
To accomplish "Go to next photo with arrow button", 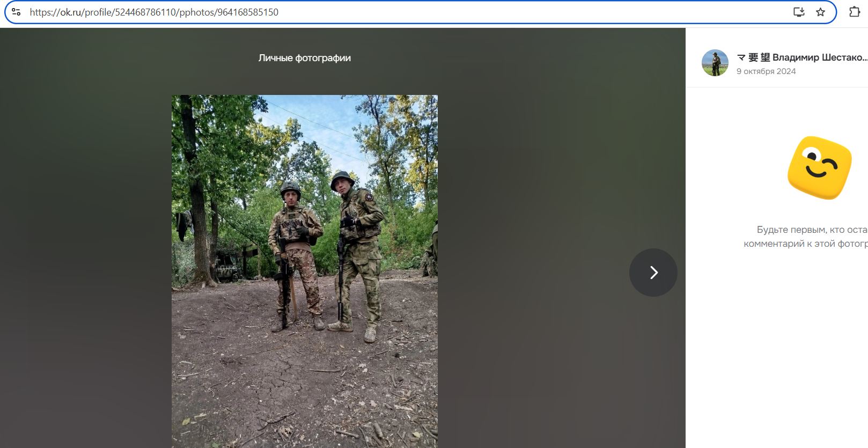I will pyautogui.click(x=653, y=273).
